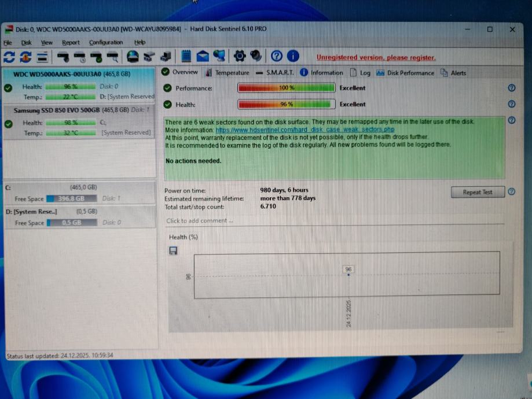
Task: Select the D: [System Rese..] partition
Action: [x=80, y=217]
